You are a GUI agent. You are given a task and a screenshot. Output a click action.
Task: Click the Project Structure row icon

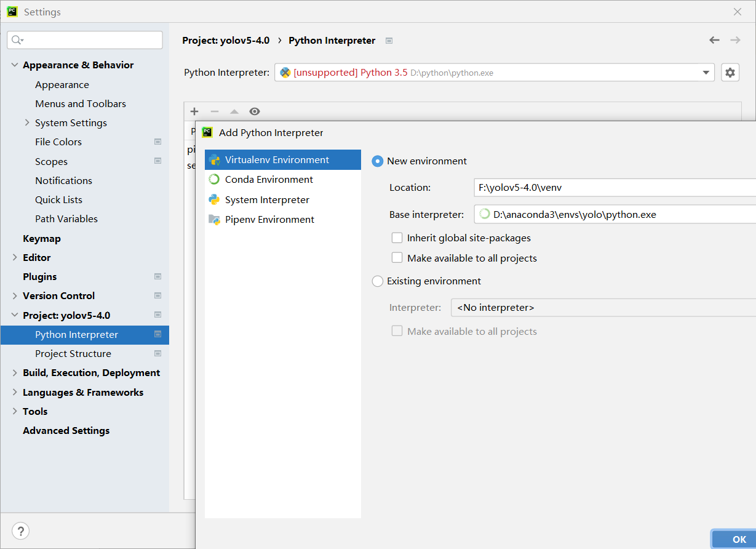pos(158,353)
